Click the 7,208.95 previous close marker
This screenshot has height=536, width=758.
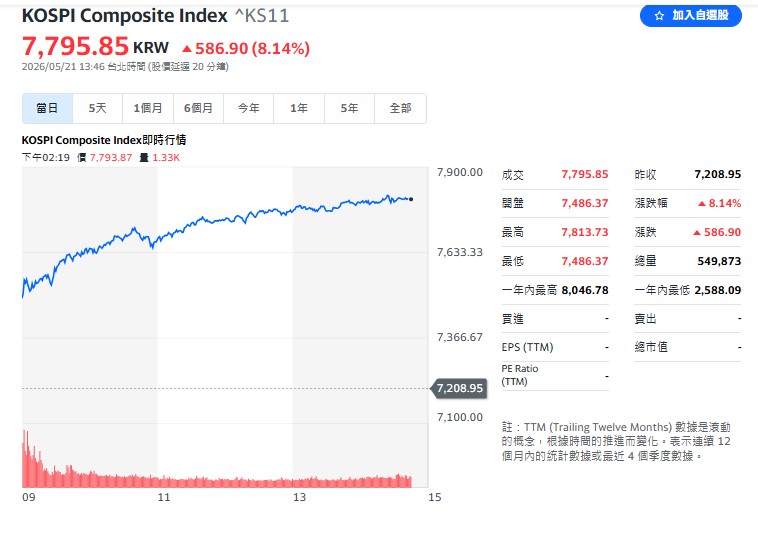459,388
